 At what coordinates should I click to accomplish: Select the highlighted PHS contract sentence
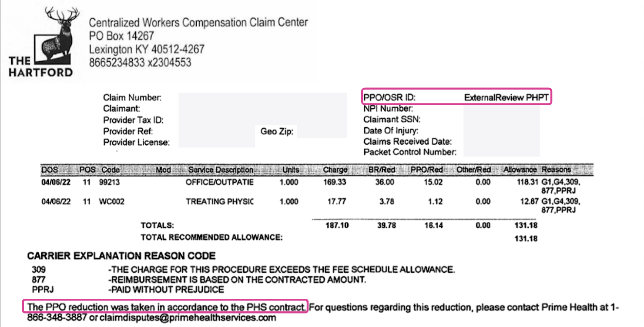click(x=165, y=307)
